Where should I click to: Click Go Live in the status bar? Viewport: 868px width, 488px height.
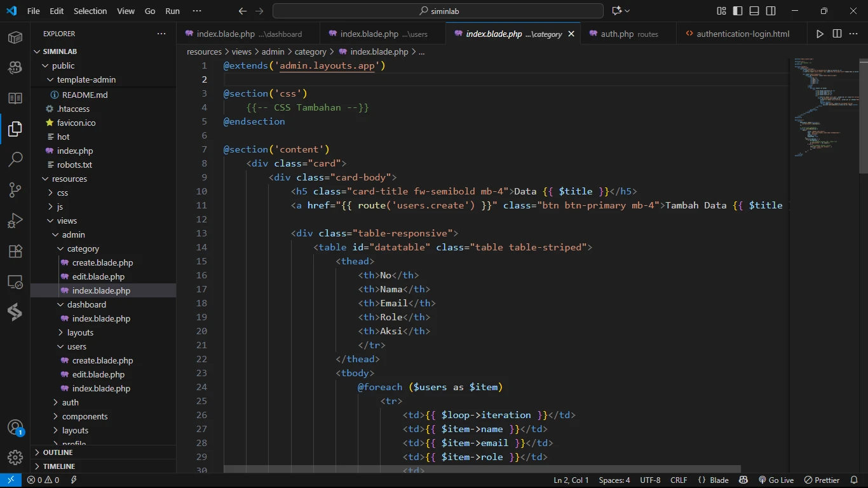tap(776, 480)
